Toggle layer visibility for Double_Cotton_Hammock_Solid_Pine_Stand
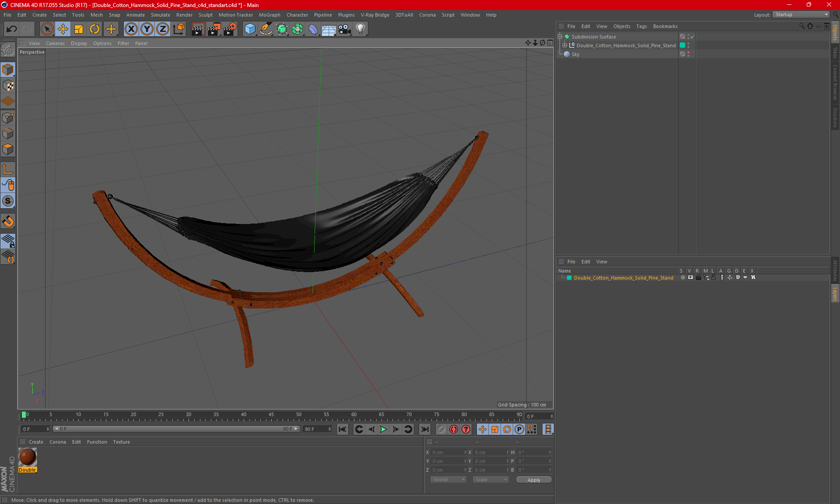 coord(690,277)
